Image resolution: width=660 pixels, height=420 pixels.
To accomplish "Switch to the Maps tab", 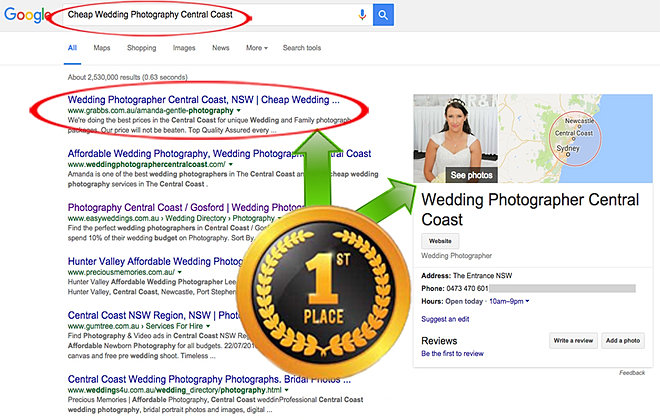I will (101, 48).
